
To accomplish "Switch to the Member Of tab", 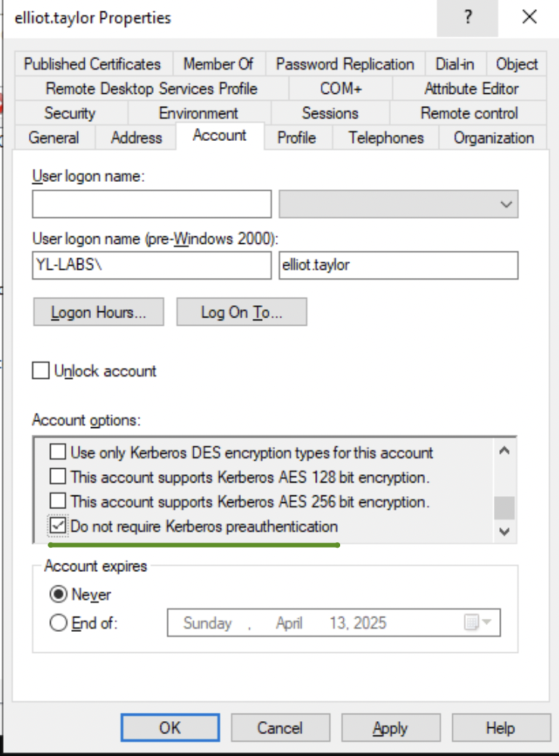I will (218, 64).
